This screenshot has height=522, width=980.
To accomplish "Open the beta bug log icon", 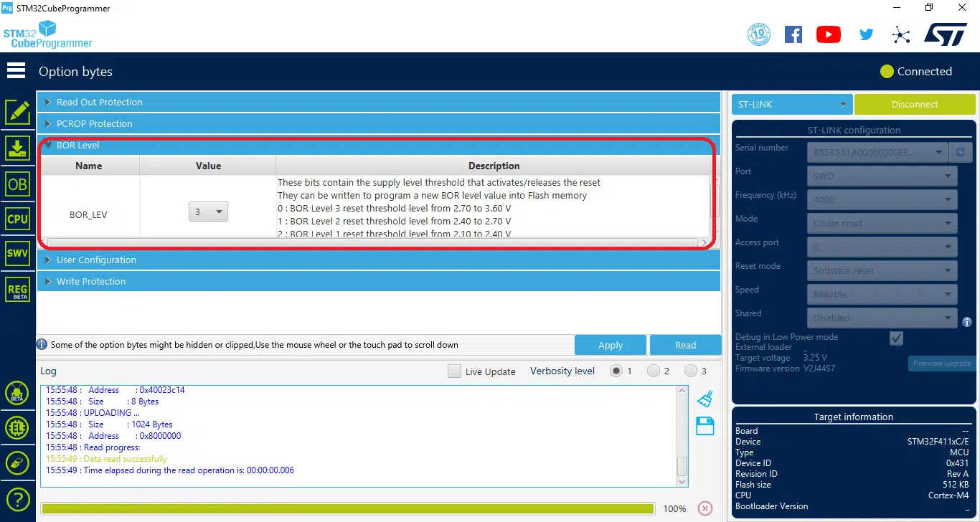I will (17, 394).
